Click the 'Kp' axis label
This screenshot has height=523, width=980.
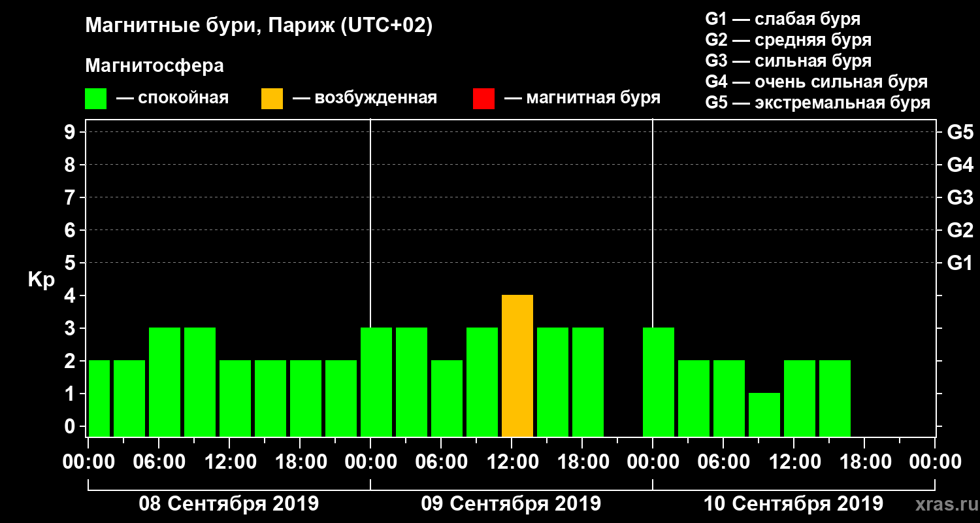[x=41, y=280]
